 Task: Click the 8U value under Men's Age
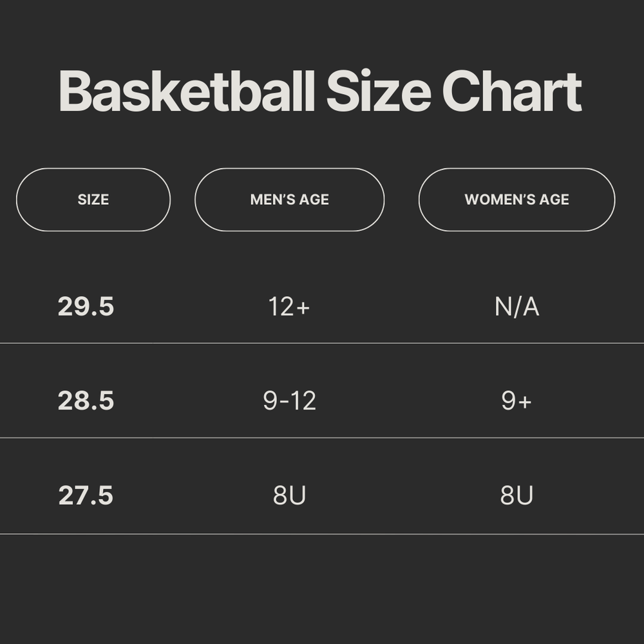click(x=289, y=496)
